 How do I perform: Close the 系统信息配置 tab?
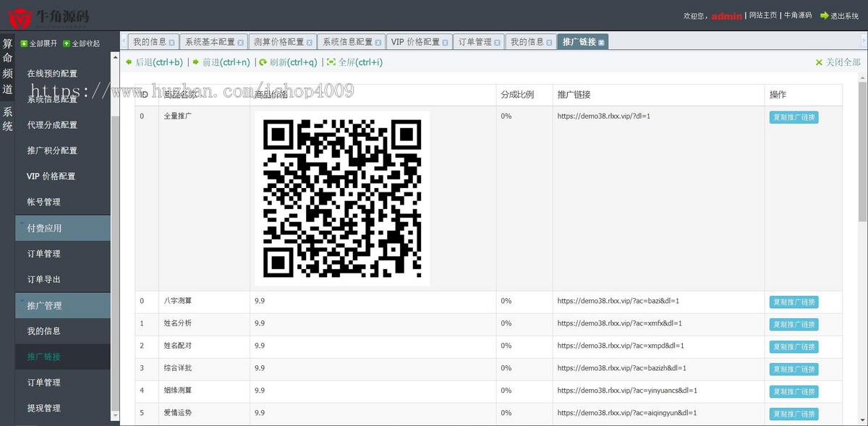coord(378,43)
